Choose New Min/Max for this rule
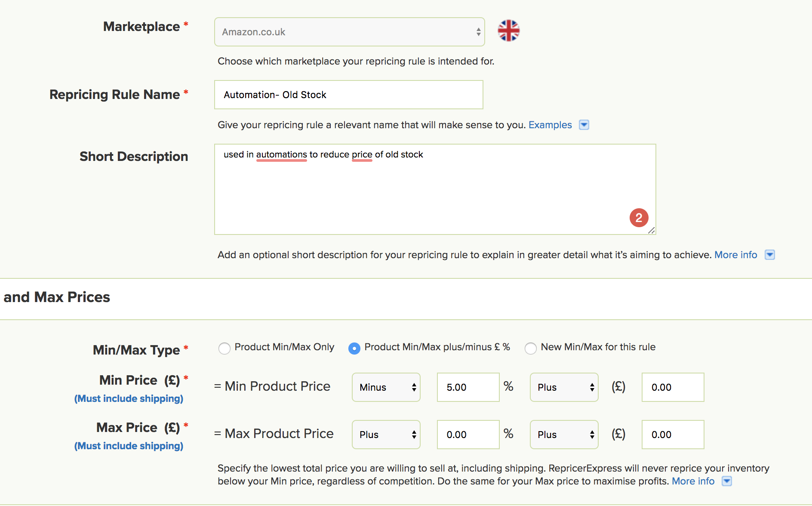This screenshot has width=812, height=506. [531, 348]
